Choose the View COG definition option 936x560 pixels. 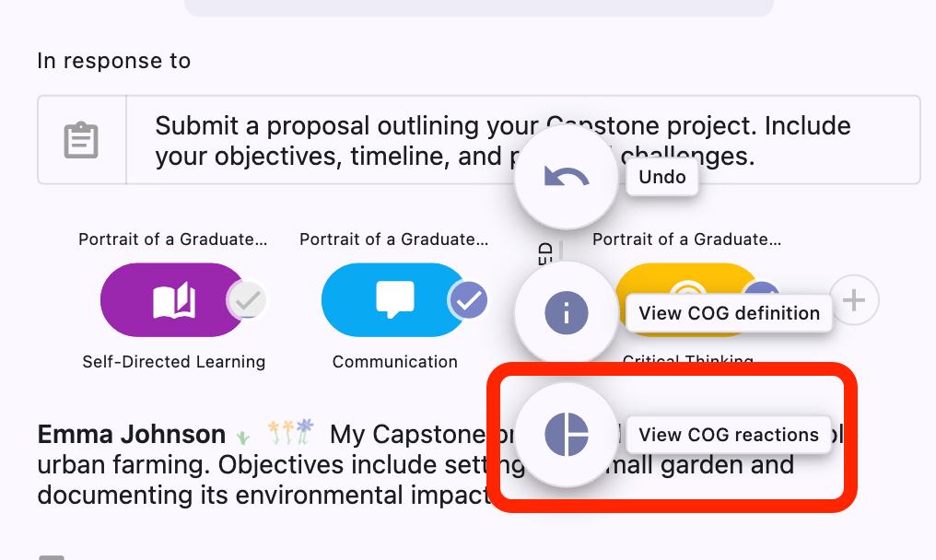point(728,313)
